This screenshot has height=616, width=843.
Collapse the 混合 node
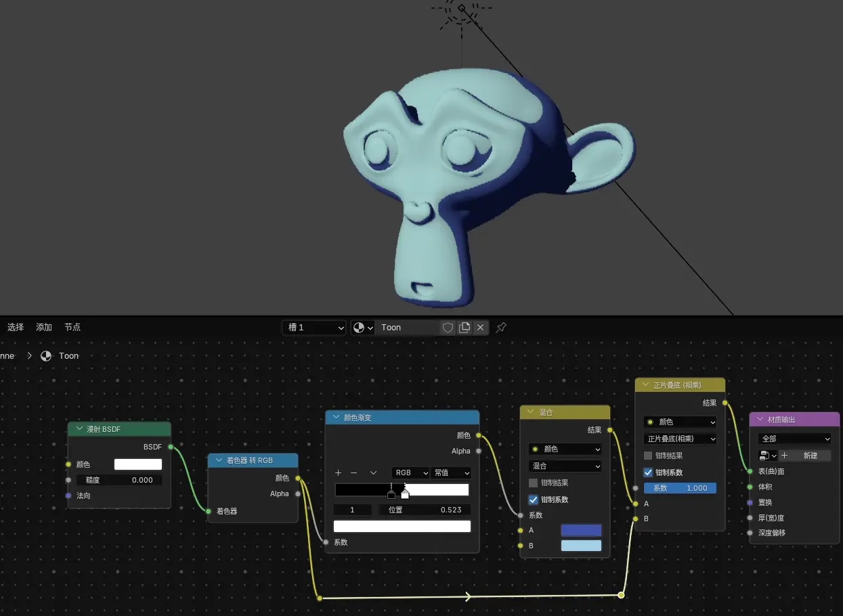[x=531, y=412]
